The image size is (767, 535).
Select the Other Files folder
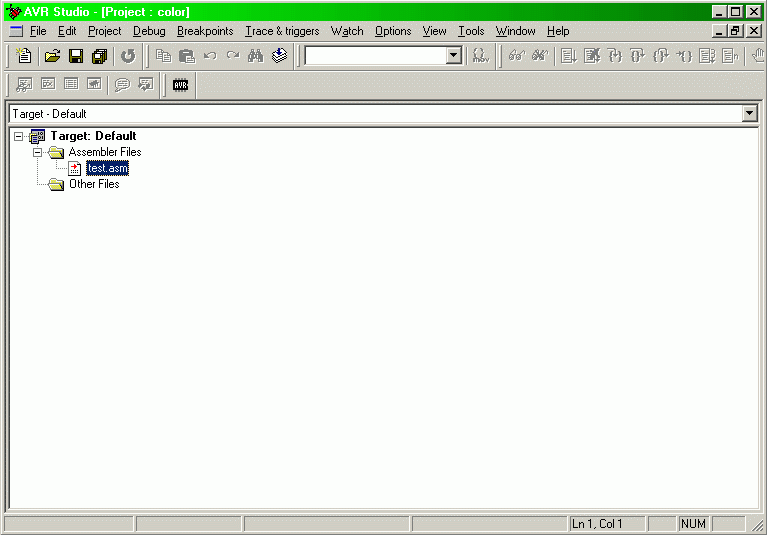click(x=94, y=184)
